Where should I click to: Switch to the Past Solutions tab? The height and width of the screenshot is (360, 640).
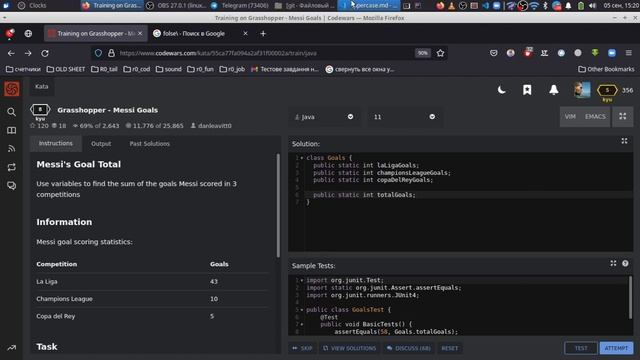point(149,144)
